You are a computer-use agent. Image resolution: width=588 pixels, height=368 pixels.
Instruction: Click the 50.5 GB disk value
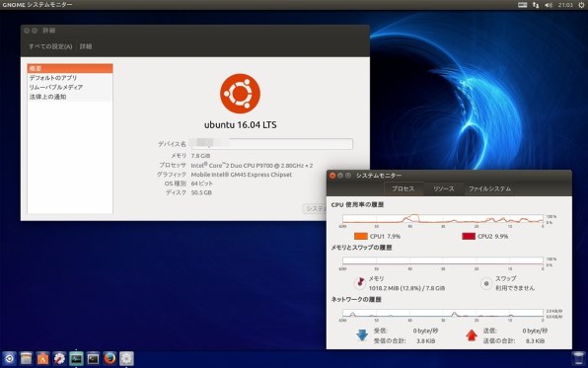tap(201, 192)
